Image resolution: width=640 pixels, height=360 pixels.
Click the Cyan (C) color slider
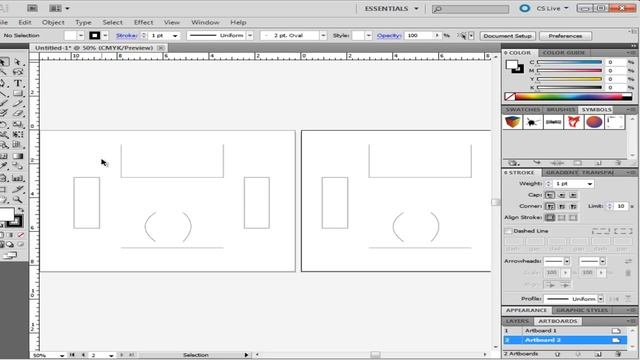coord(569,62)
